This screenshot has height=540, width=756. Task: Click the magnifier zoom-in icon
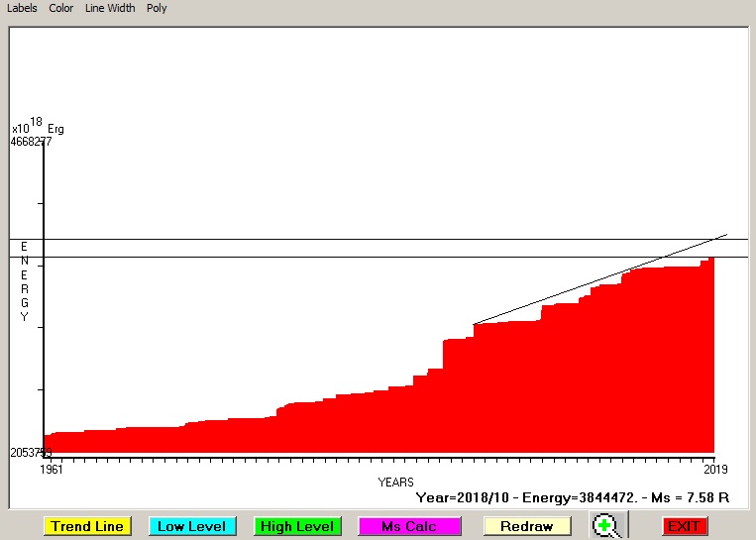tap(607, 526)
